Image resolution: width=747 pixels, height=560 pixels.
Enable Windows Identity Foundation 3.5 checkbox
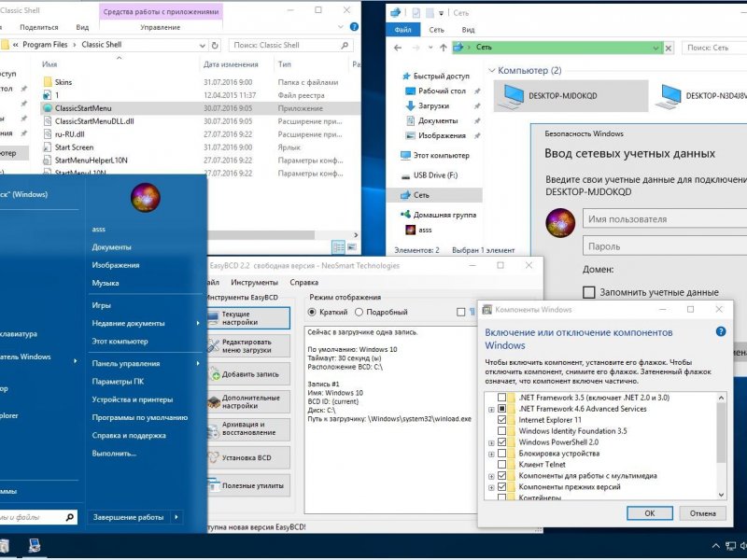tap(501, 431)
